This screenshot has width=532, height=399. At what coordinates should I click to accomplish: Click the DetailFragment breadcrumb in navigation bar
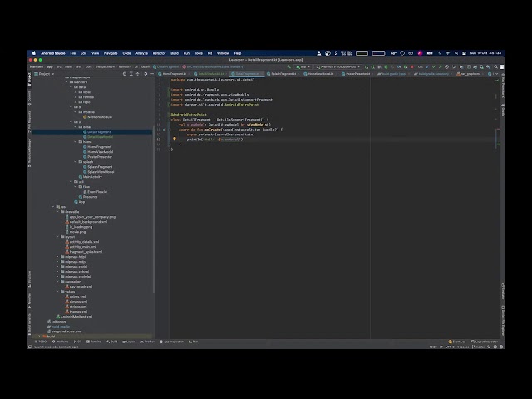[166, 66]
